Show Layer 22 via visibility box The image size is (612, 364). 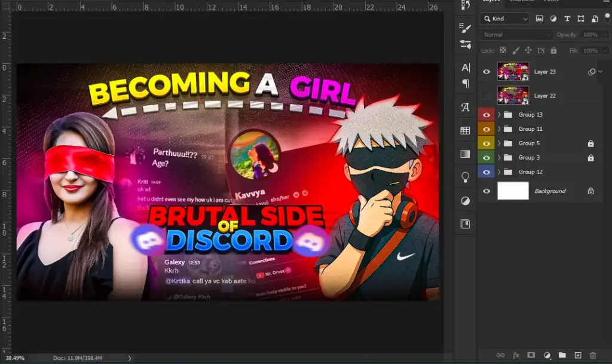click(x=486, y=96)
